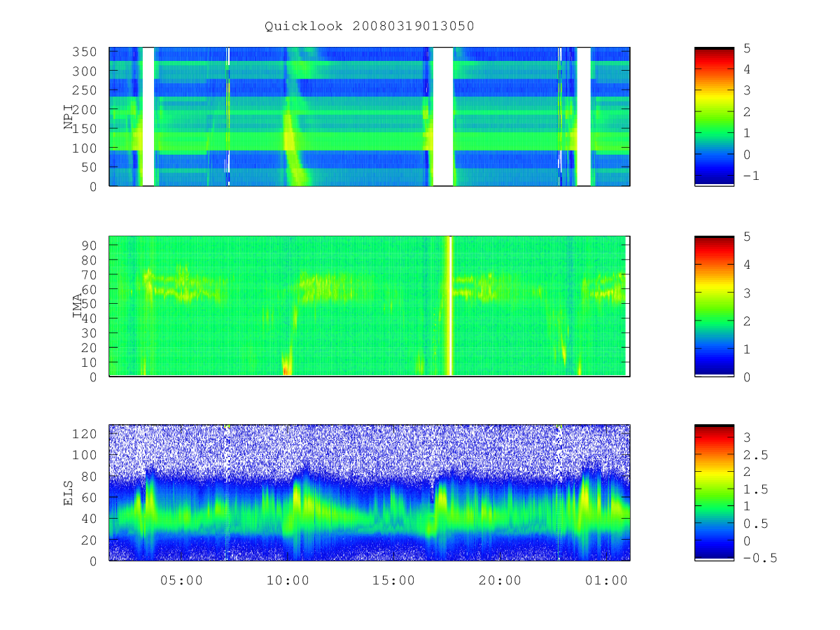Click the ELS axis label
The height and width of the screenshot is (630, 840).
tap(69, 492)
